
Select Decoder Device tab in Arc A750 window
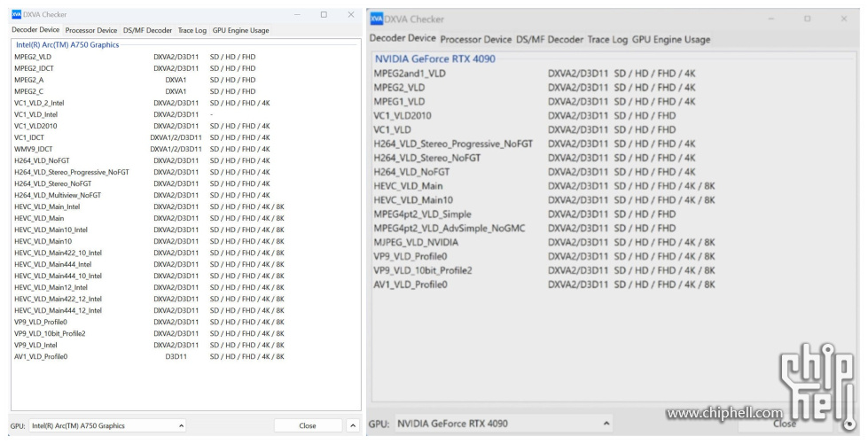pyautogui.click(x=35, y=30)
